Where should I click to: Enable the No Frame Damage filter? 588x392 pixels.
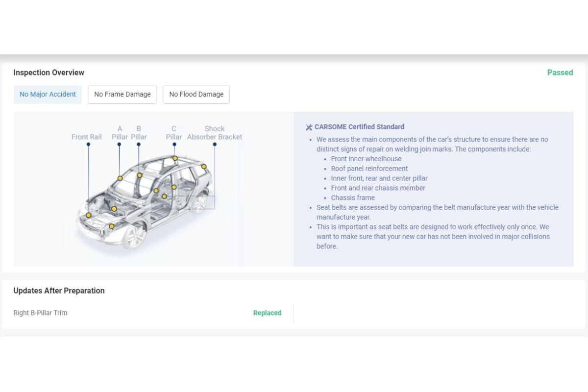pos(122,94)
